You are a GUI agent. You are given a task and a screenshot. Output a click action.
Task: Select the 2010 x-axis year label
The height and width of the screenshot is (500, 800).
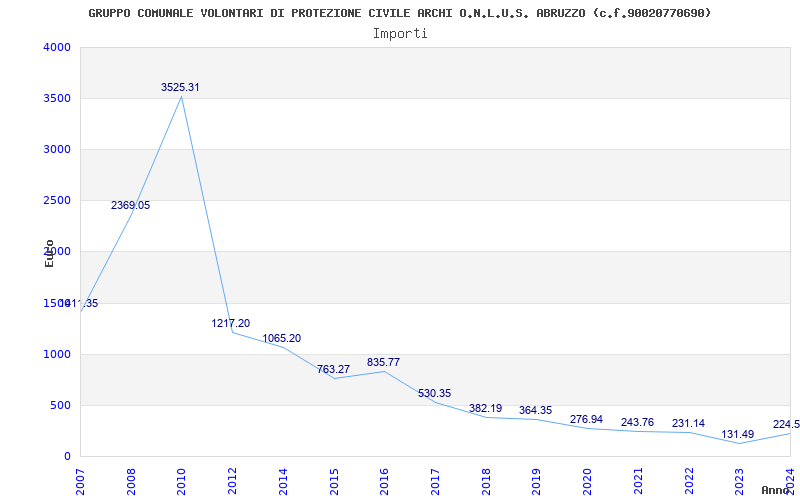pyautogui.click(x=182, y=482)
